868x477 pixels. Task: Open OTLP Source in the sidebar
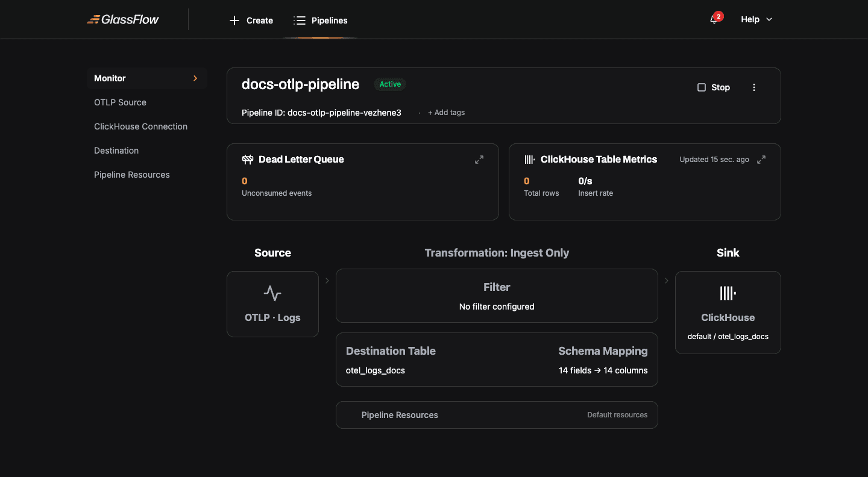(120, 102)
